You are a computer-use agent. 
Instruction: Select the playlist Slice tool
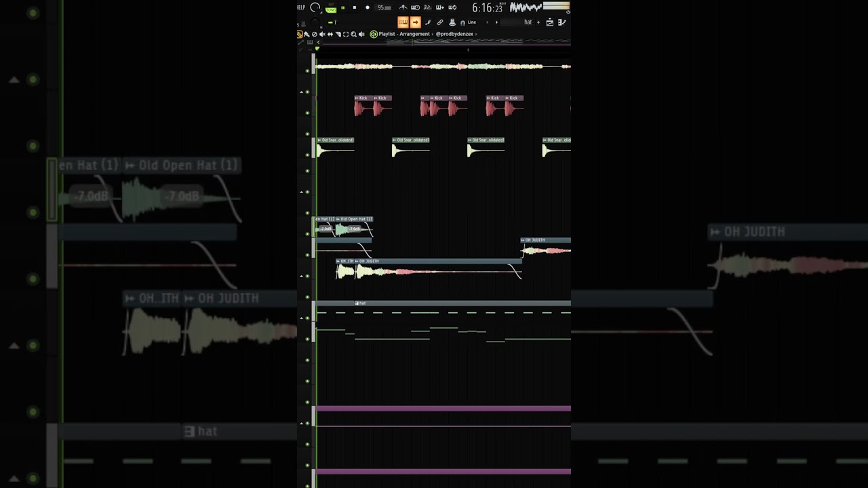click(x=338, y=34)
